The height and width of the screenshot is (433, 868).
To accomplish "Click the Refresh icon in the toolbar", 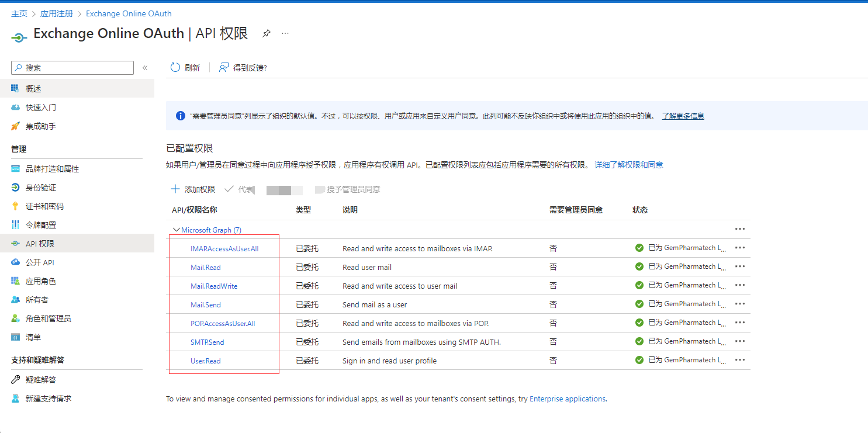I will (x=175, y=68).
